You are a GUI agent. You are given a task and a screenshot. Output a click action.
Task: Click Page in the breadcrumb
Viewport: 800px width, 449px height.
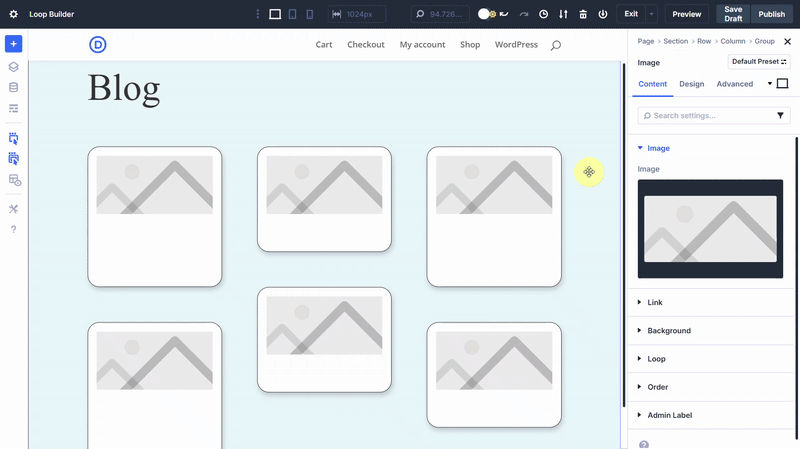click(x=645, y=41)
